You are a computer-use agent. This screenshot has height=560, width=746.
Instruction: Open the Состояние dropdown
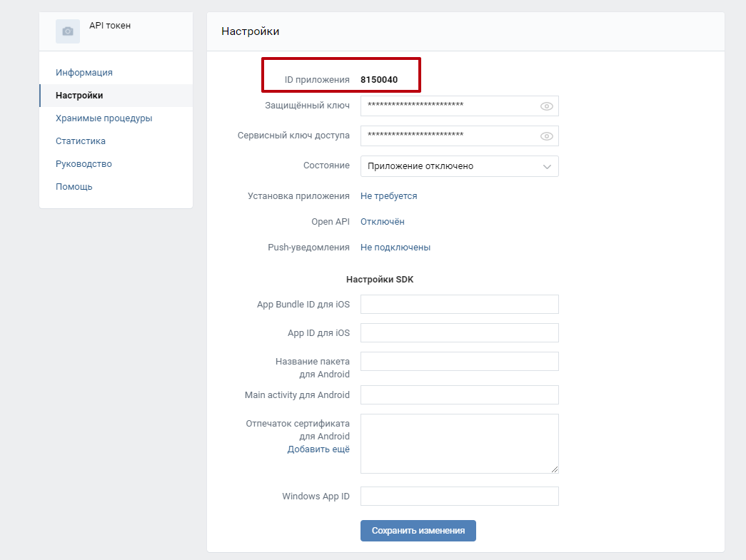pos(459,166)
